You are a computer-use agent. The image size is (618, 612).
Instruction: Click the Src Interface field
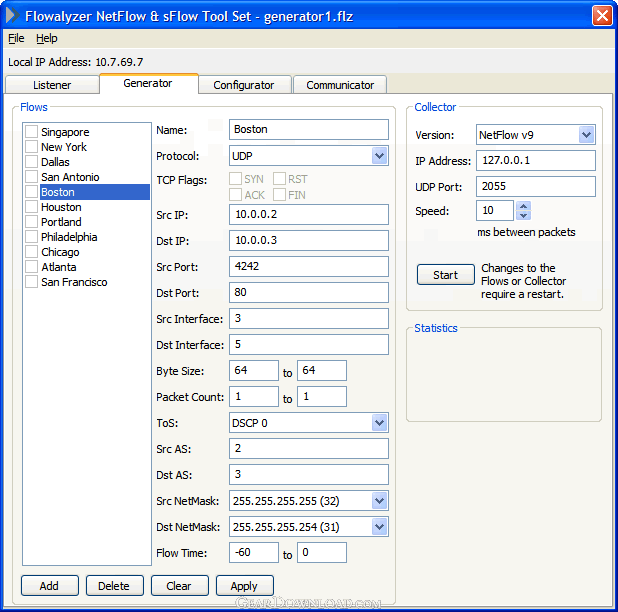point(309,318)
